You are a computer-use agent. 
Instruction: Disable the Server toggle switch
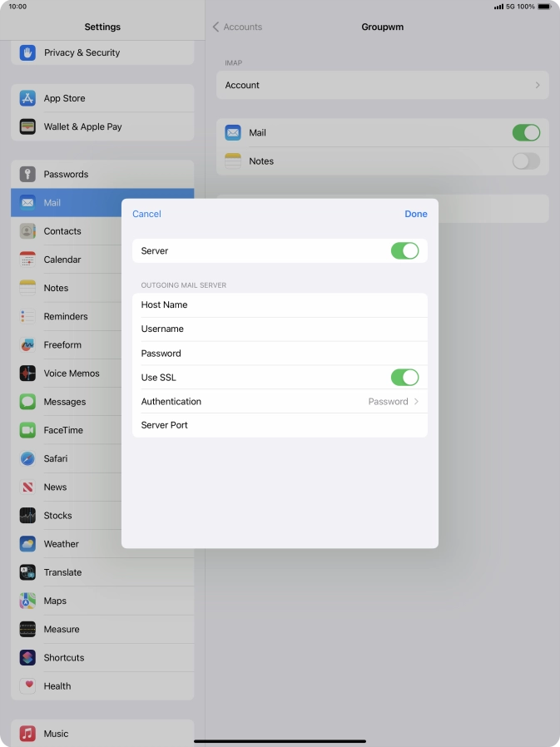click(404, 251)
